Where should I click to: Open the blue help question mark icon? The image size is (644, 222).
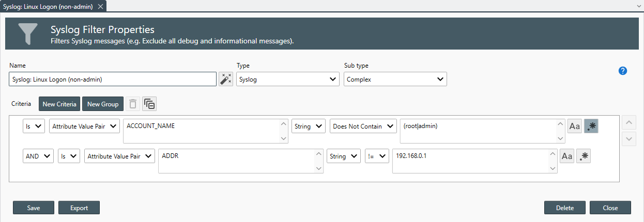pos(623,71)
